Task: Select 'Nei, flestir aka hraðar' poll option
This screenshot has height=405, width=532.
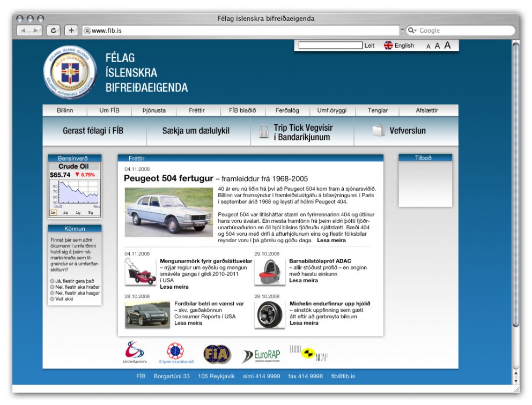Action: pyautogui.click(x=53, y=287)
